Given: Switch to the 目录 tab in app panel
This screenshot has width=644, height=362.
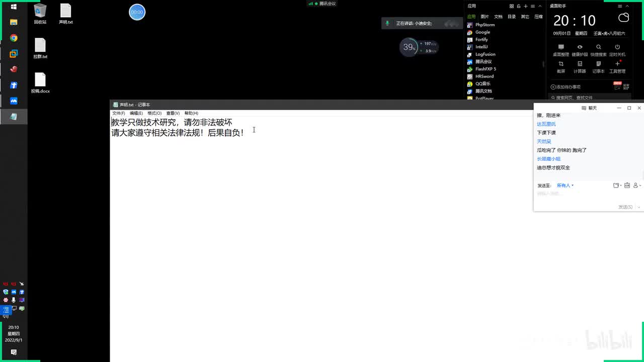Looking at the screenshot, I should (512, 17).
